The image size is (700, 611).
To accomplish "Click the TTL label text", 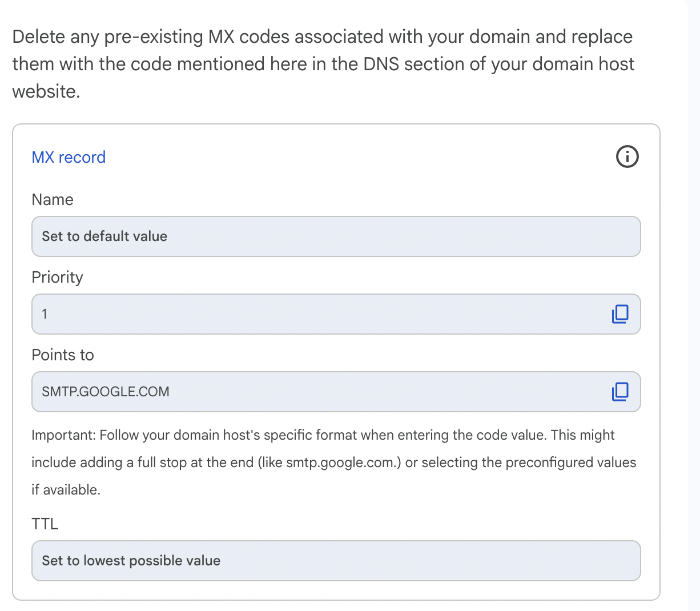I will [x=45, y=524].
